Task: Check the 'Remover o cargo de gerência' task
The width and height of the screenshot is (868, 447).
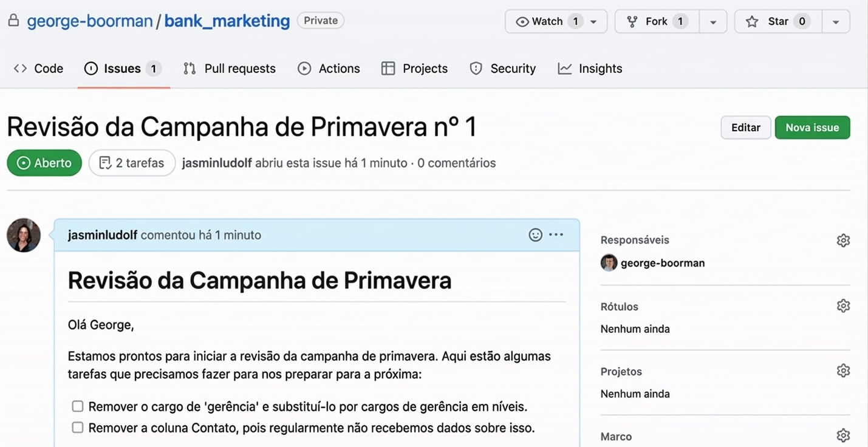Action: (x=77, y=406)
